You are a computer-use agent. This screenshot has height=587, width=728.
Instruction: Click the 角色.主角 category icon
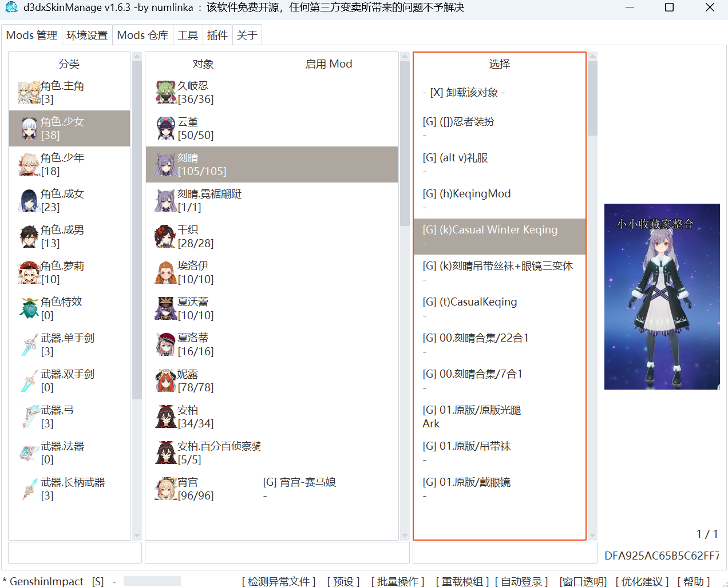29,93
